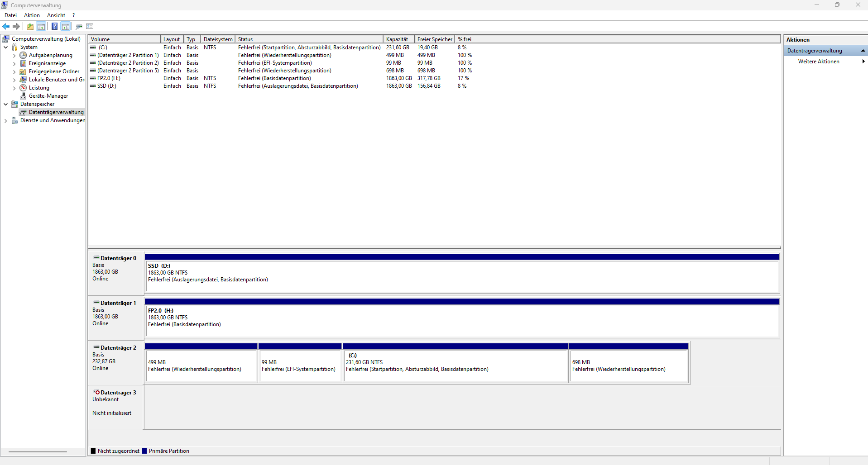Open the Datei menu

[x=10, y=15]
